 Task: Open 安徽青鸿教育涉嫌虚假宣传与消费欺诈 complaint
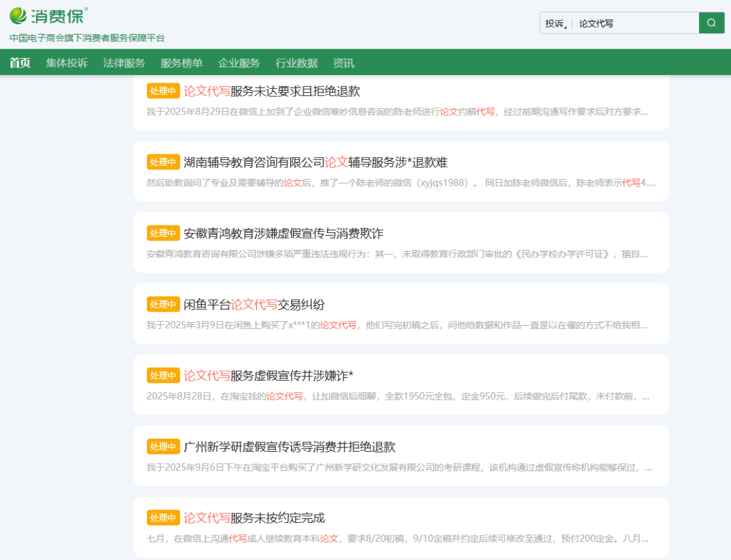coord(283,234)
